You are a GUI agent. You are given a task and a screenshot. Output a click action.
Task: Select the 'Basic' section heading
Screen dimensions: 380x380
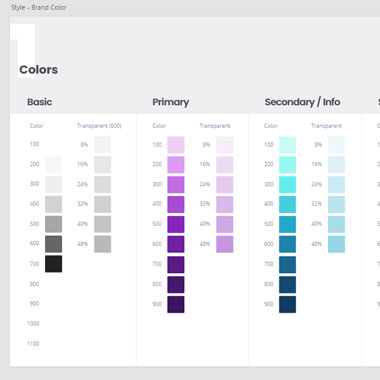pos(40,102)
